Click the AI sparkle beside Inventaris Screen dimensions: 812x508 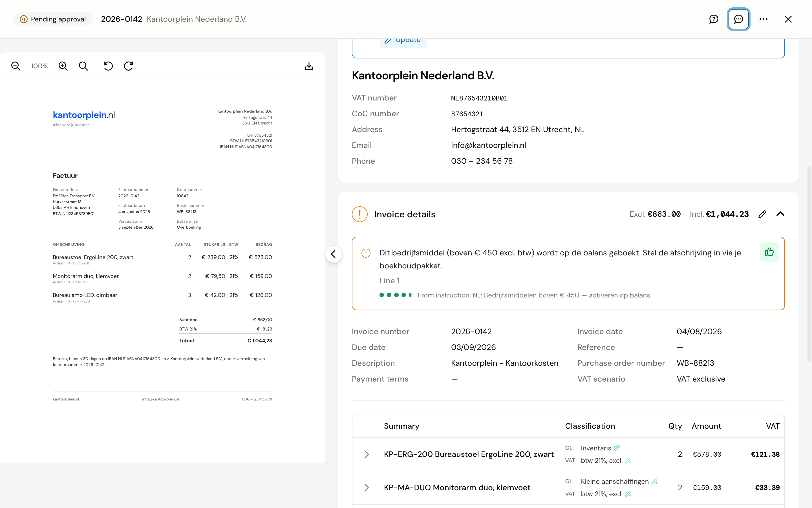tap(617, 448)
